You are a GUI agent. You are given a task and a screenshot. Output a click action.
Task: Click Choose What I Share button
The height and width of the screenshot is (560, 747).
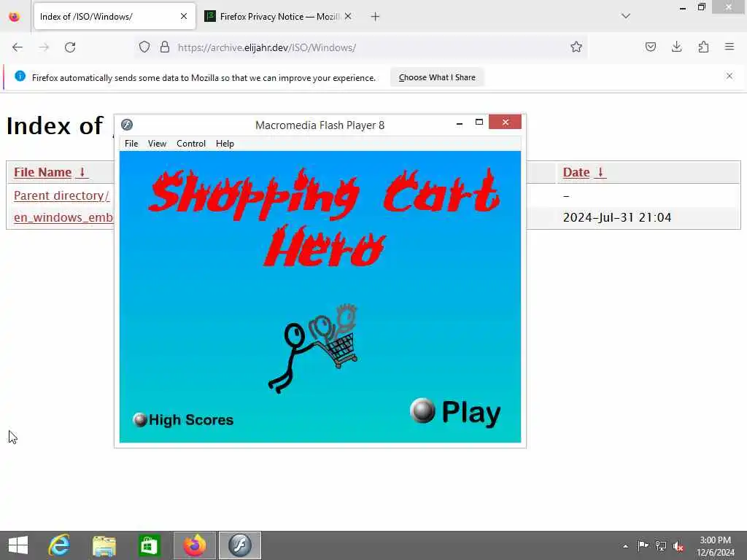437,77
